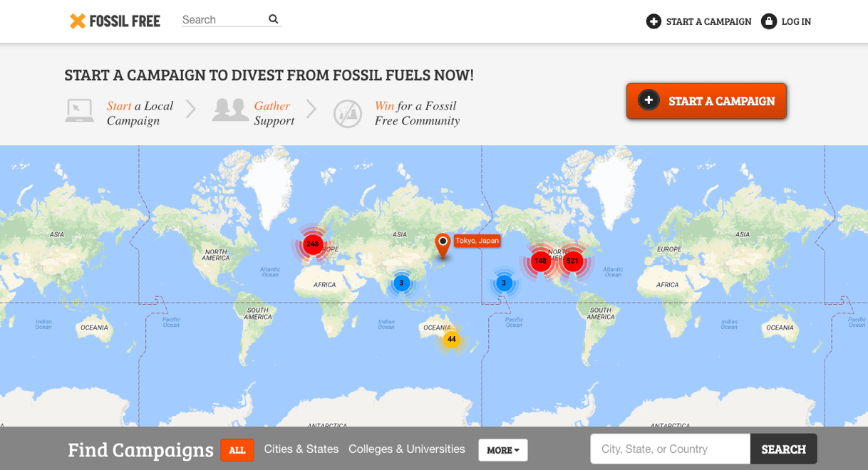Click the lock icon beside Log In
The height and width of the screenshot is (470, 868).
click(x=768, y=21)
